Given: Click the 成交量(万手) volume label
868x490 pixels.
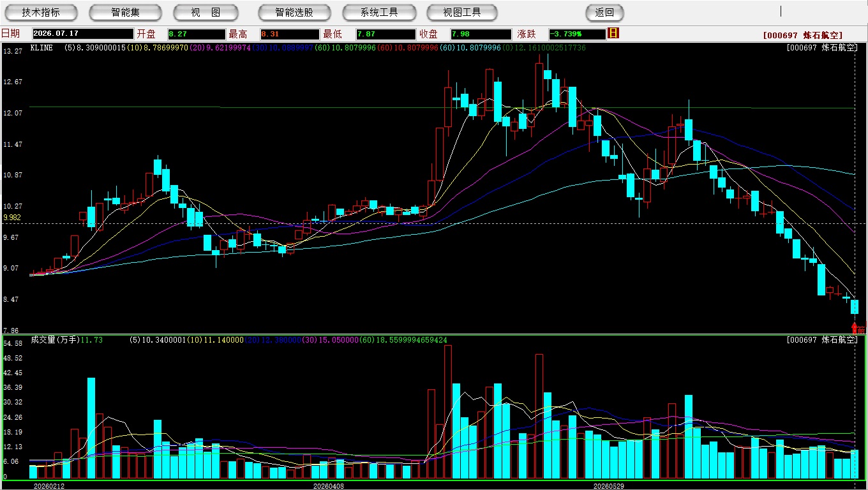Looking at the screenshot, I should pos(55,340).
